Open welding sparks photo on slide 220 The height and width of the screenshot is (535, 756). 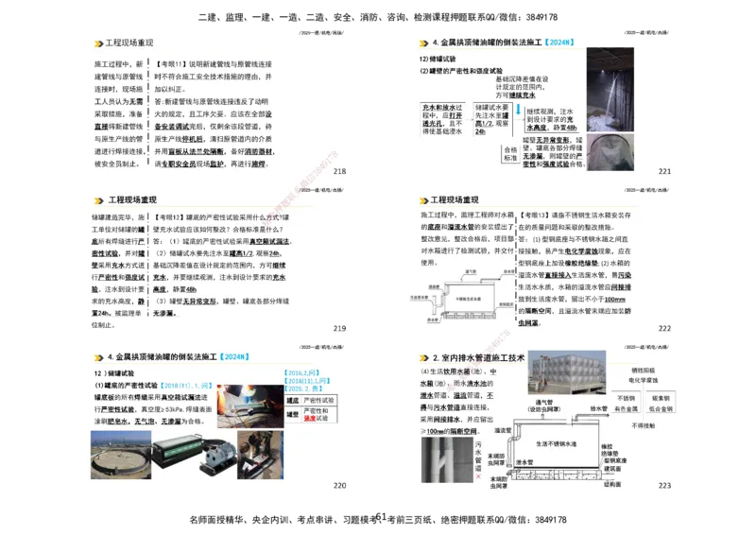tap(250, 406)
